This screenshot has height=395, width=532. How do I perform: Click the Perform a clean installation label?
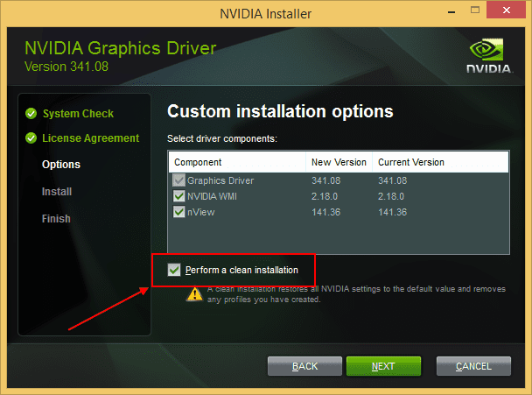[x=241, y=270]
